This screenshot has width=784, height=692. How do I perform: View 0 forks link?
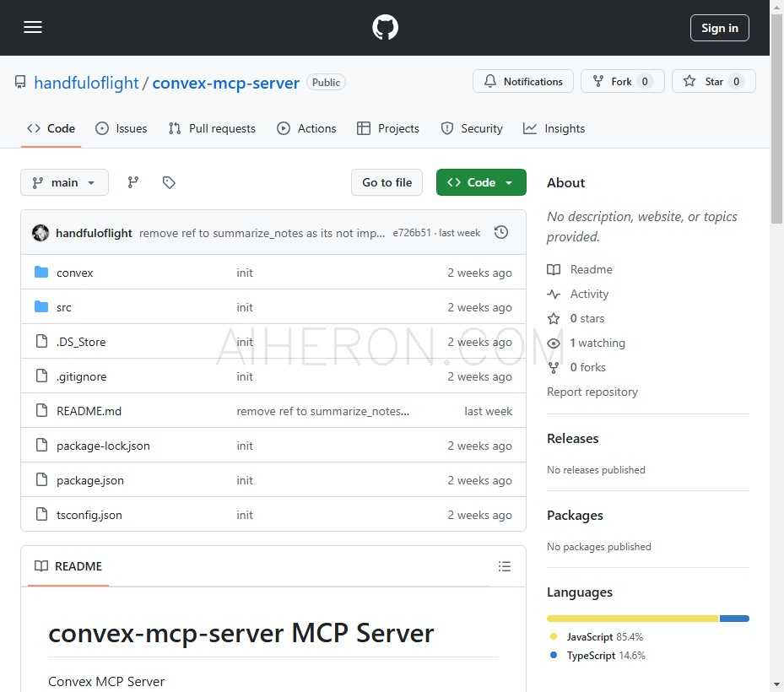pos(576,367)
